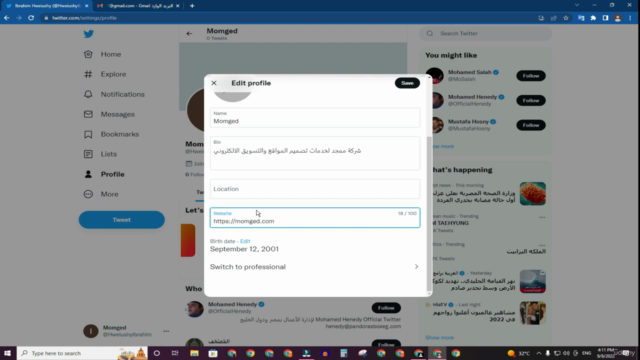Open Notifications in sidebar
This screenshot has height=360, width=640.
pyautogui.click(x=122, y=94)
